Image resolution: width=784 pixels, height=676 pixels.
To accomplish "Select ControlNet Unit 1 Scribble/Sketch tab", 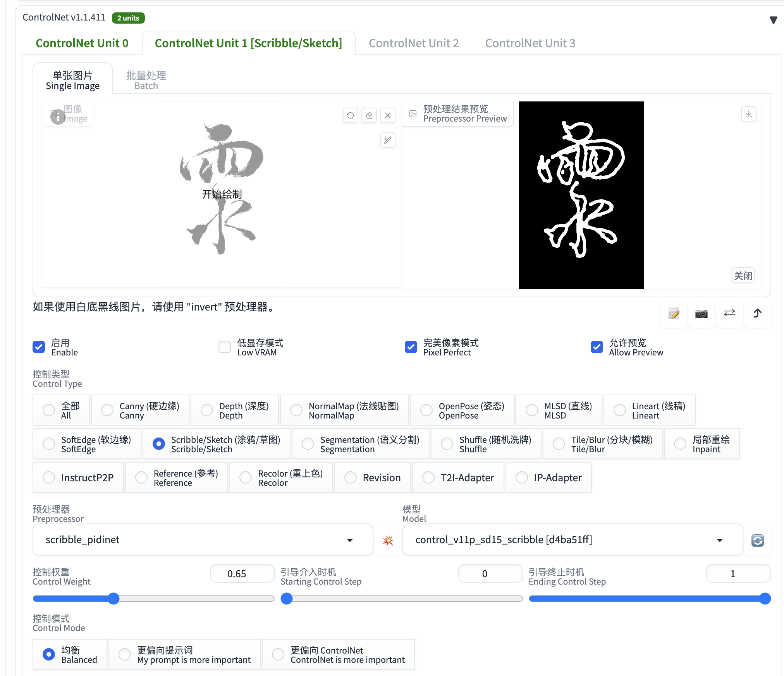I will [248, 43].
